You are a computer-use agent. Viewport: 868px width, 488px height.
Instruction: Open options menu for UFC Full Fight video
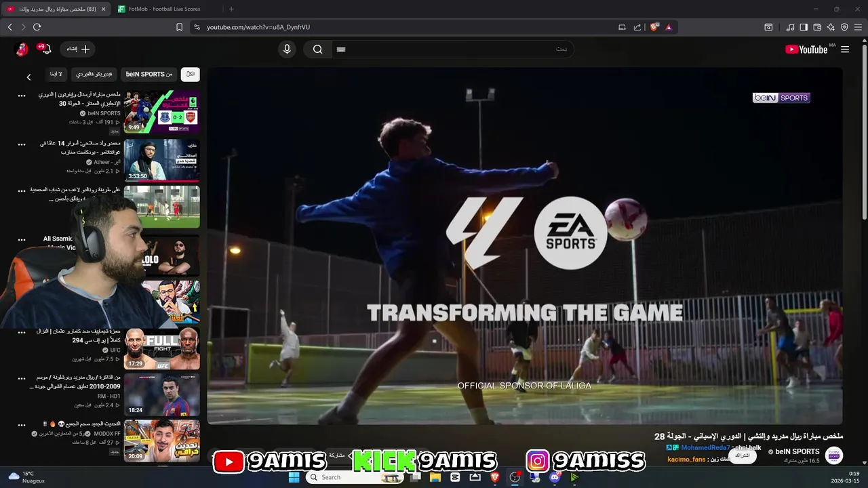point(22,333)
